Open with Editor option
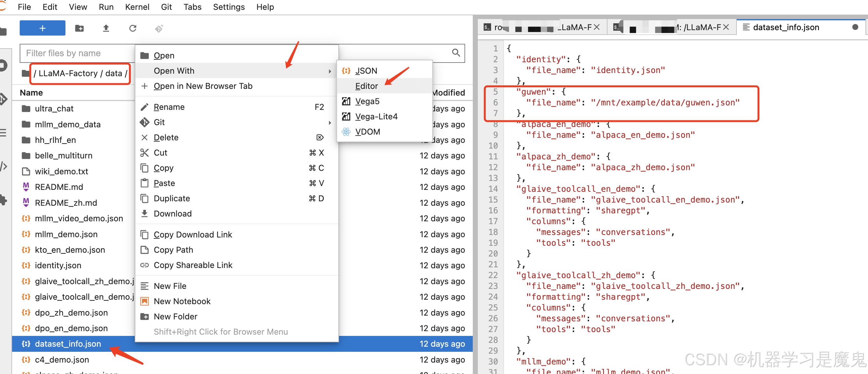Viewport: 868px width, 374px height. [x=384, y=86]
